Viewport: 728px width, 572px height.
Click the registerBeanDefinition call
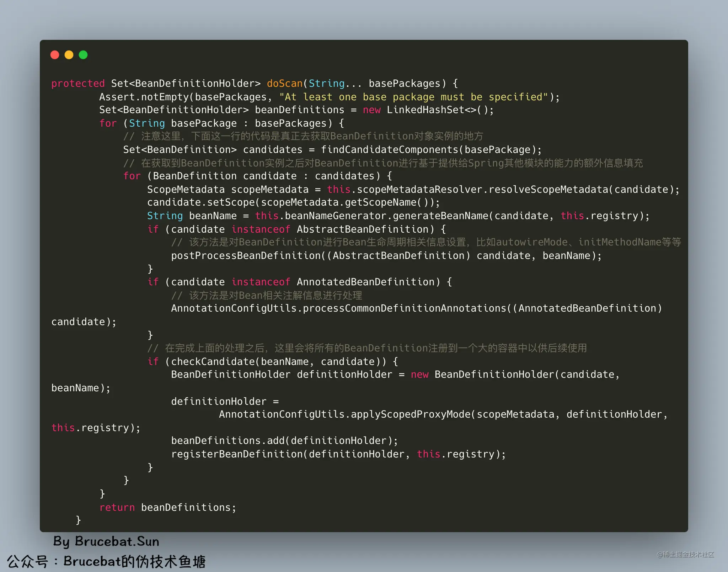click(x=236, y=454)
